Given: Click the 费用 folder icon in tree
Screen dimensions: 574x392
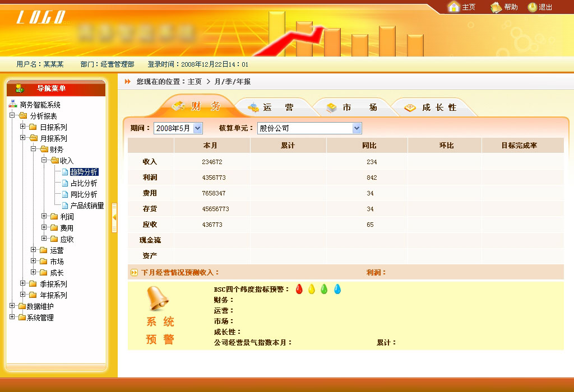Looking at the screenshot, I should point(54,228).
